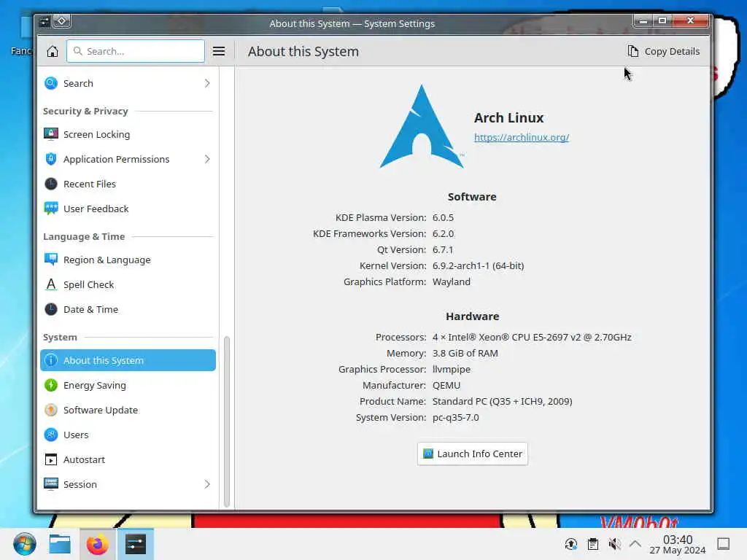
Task: Select Product Name value Standard PC
Action: pos(502,402)
